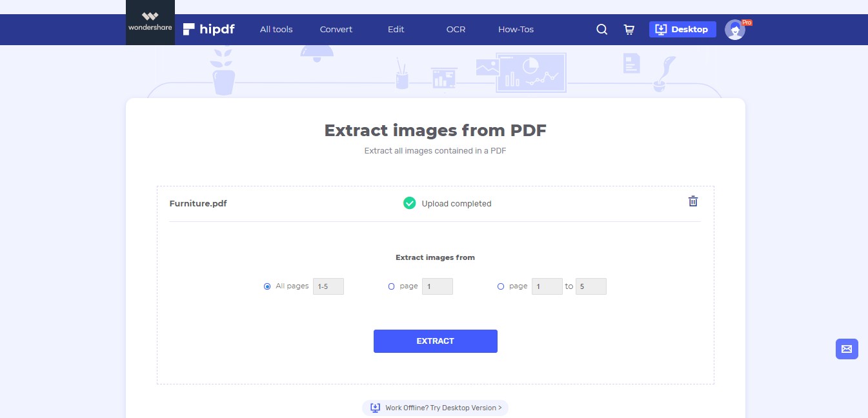Open the Pro user avatar menu

(735, 30)
